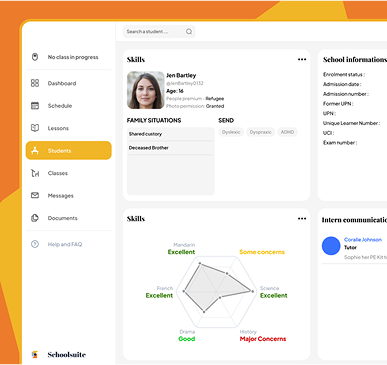The image size is (387, 365).
Task: Click the Search a student field
Action: click(x=159, y=32)
